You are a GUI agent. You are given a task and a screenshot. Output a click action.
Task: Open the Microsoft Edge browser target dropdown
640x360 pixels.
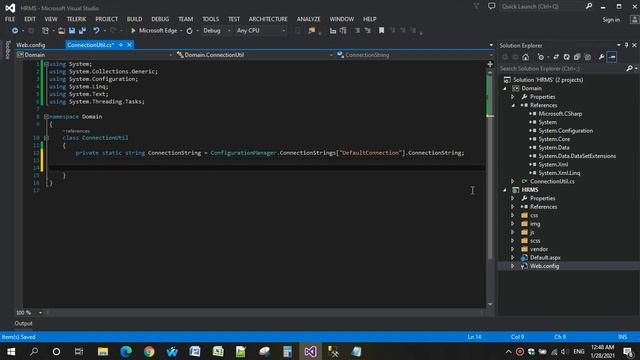pyautogui.click(x=181, y=31)
